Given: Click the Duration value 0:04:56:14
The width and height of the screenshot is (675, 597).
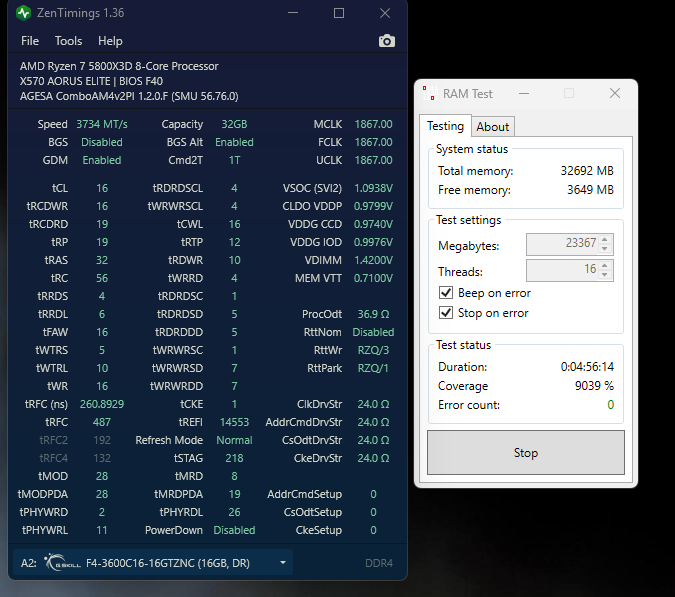Looking at the screenshot, I should point(587,367).
